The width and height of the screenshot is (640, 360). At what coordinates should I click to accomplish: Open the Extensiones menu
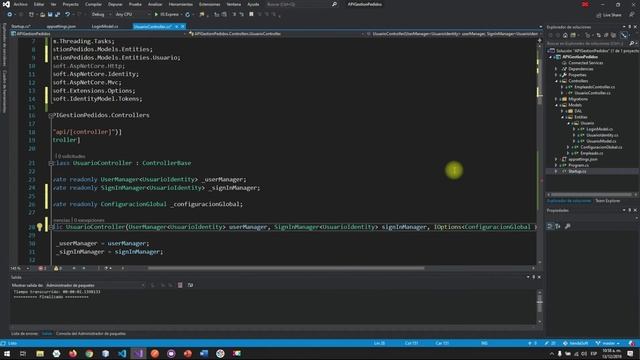(209, 4)
